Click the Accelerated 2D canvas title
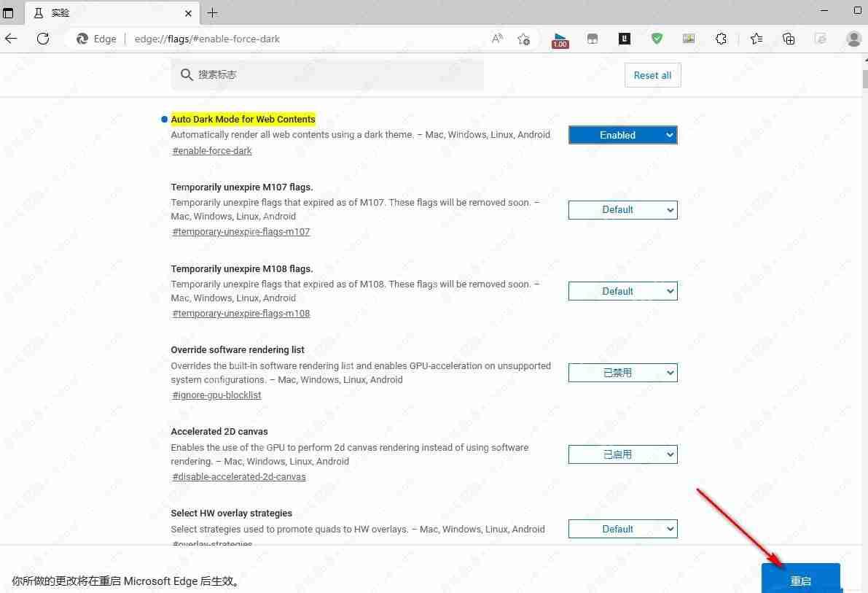The height and width of the screenshot is (593, 868). 219,431
